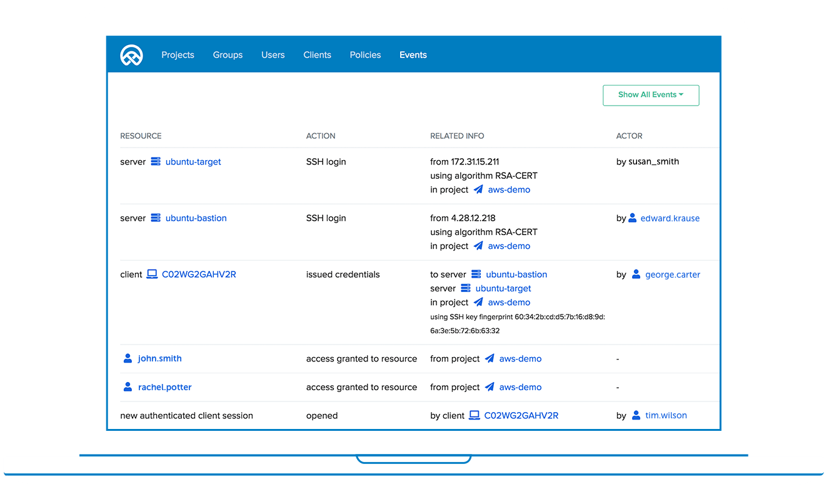
Task: Click server icon in 'to server ubuntu-bastion'
Action: 476,274
